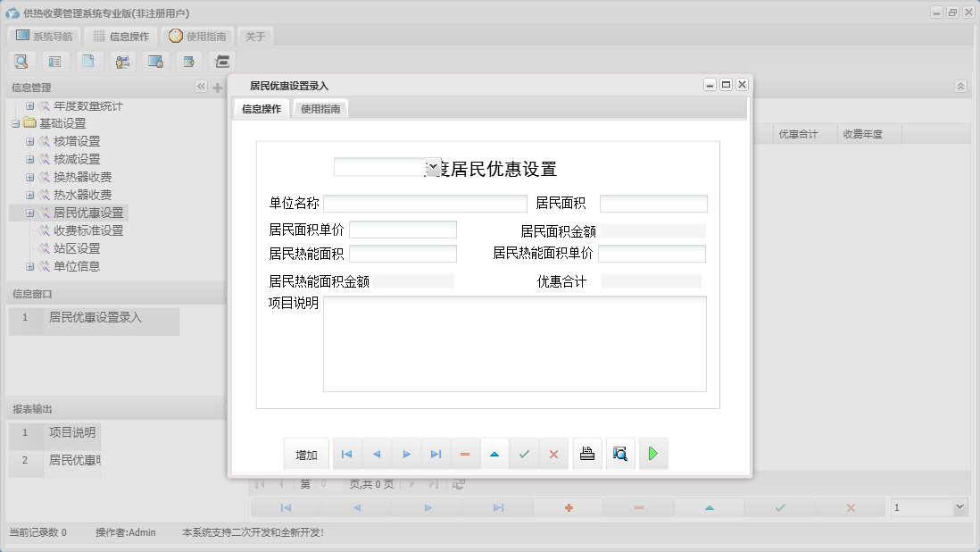Screen dimensions: 980x552
Task: Run the form with the green play icon
Action: click(x=652, y=453)
